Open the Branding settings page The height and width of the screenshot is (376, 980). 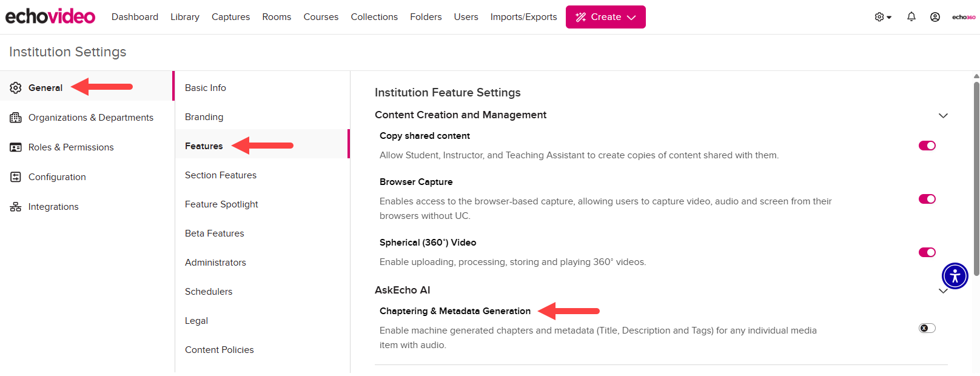(x=204, y=116)
